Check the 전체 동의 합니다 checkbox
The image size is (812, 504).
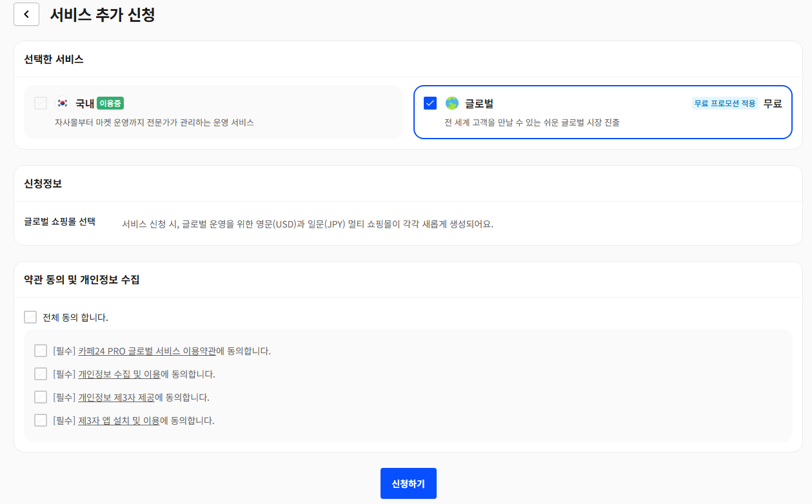pos(30,317)
